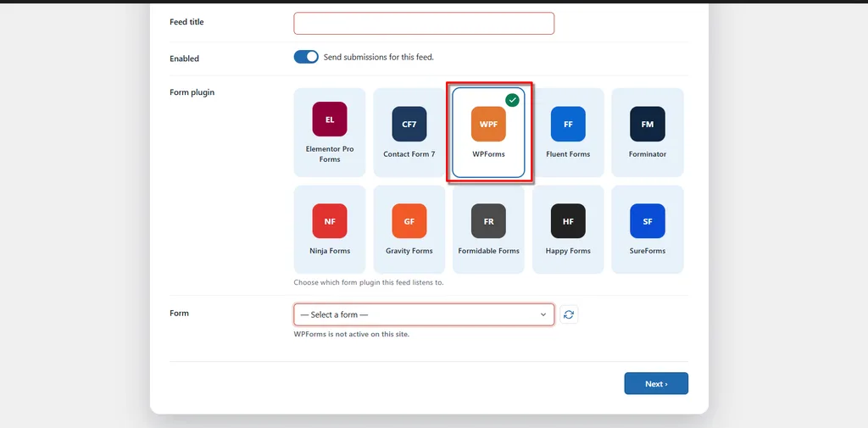
Task: Choose the Contact Form 7 plugin card
Action: (x=409, y=132)
